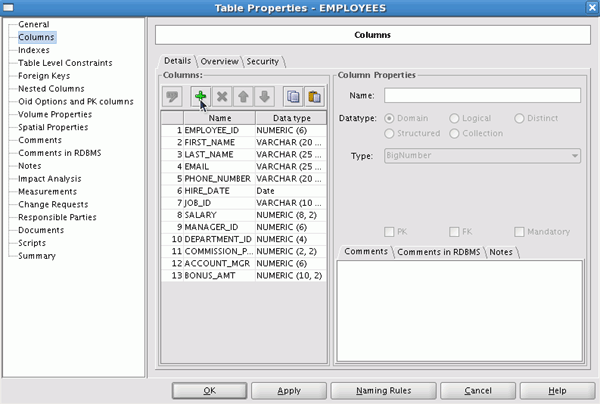Select Oid Options and PK columns

click(76, 102)
